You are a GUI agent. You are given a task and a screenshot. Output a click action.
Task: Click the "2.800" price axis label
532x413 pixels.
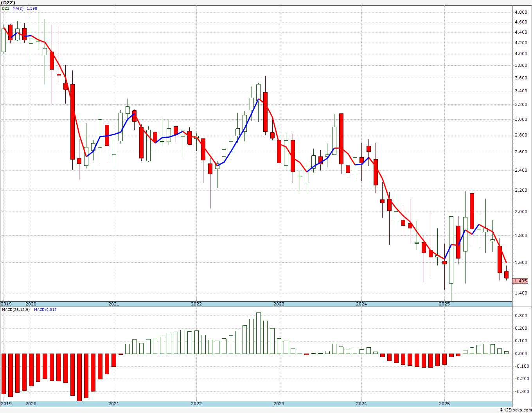(x=521, y=135)
